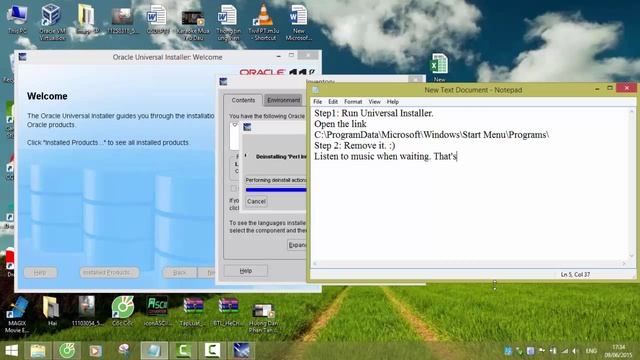Switch to Notepad in the taskbar
640x360 pixels.
154,351
